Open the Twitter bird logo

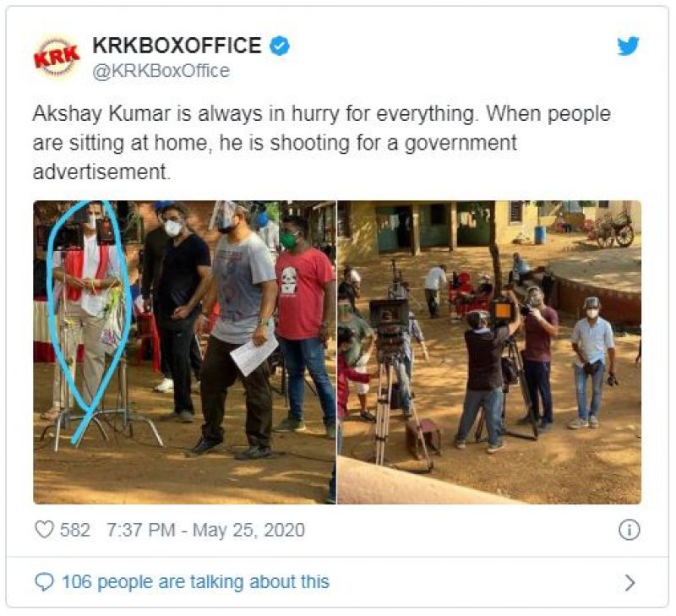(x=628, y=46)
